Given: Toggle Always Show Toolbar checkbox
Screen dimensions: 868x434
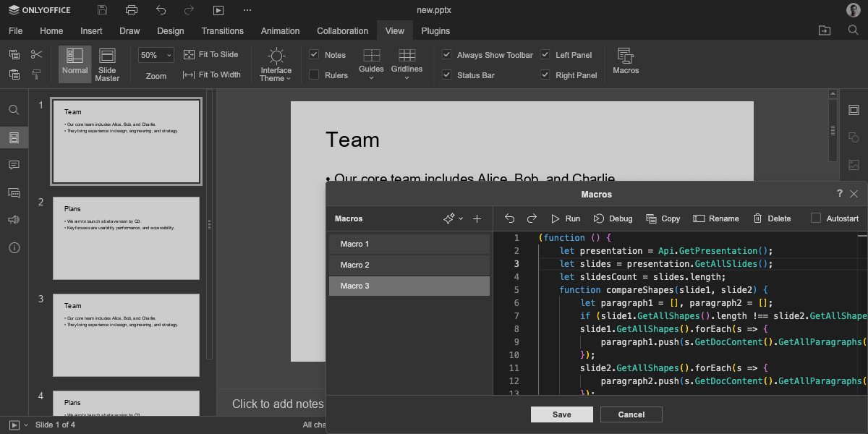Looking at the screenshot, I should [446, 54].
